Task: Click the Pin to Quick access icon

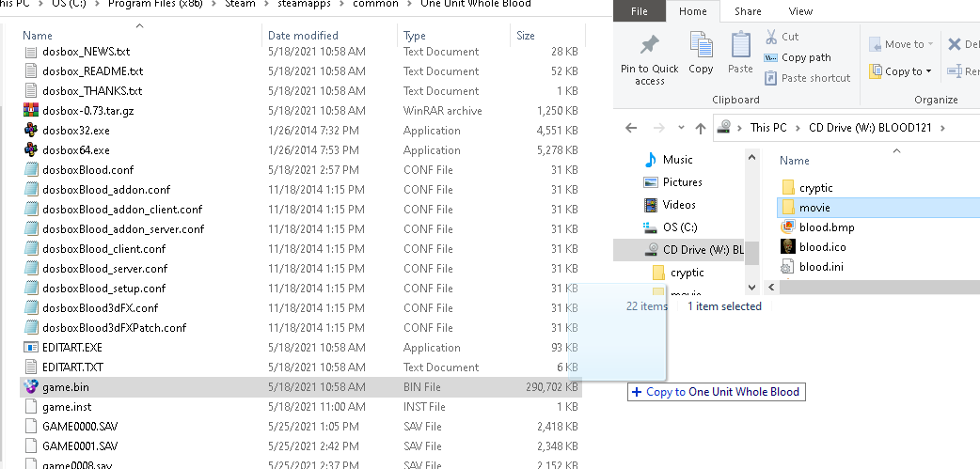Action: tap(649, 45)
